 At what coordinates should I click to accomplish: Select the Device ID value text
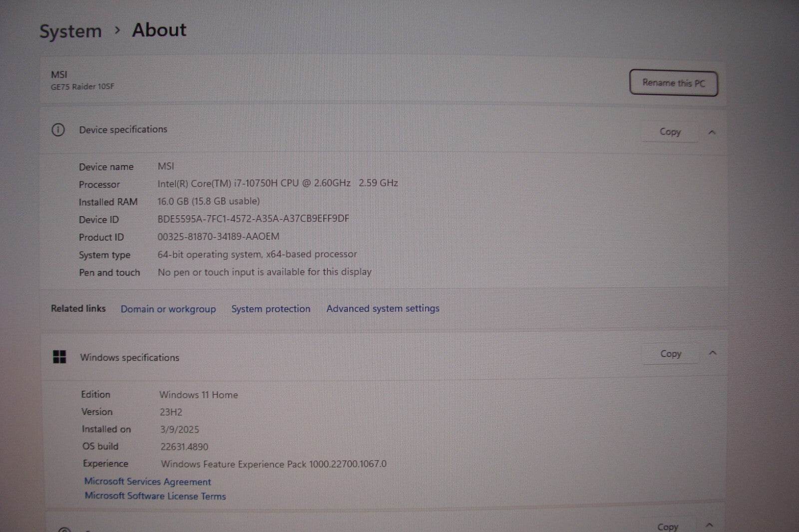(x=253, y=219)
